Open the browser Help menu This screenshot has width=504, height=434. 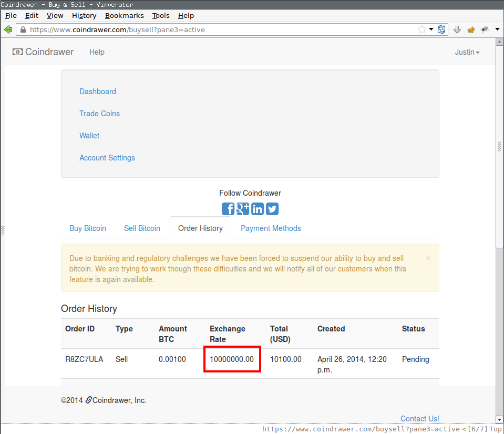[186, 15]
